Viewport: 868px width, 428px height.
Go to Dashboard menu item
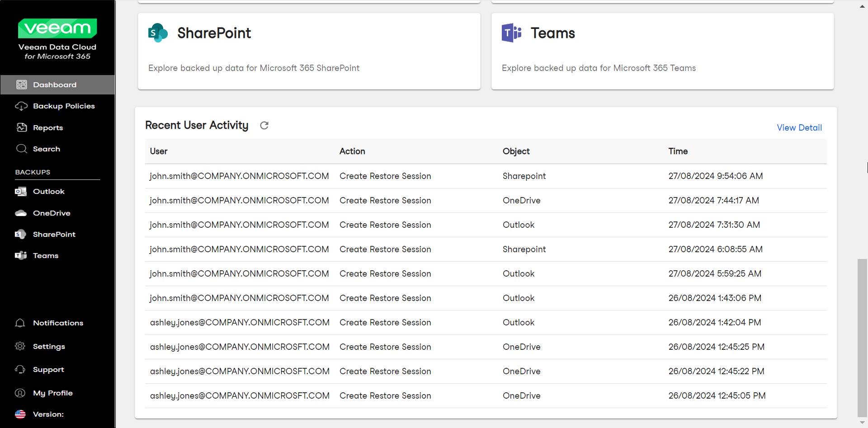tap(57, 85)
